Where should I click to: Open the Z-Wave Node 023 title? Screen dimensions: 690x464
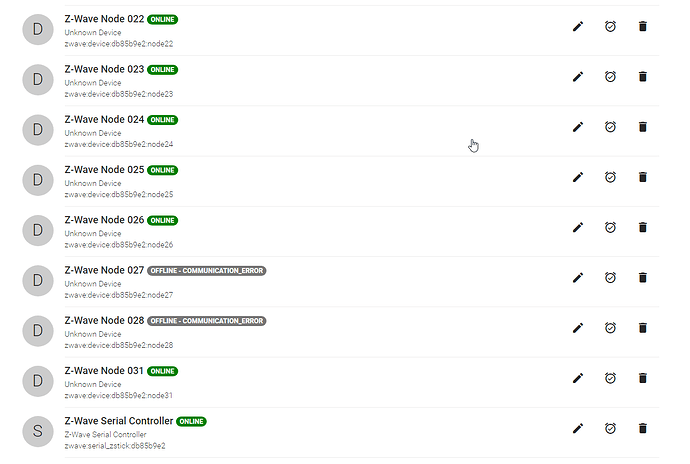[x=104, y=69]
